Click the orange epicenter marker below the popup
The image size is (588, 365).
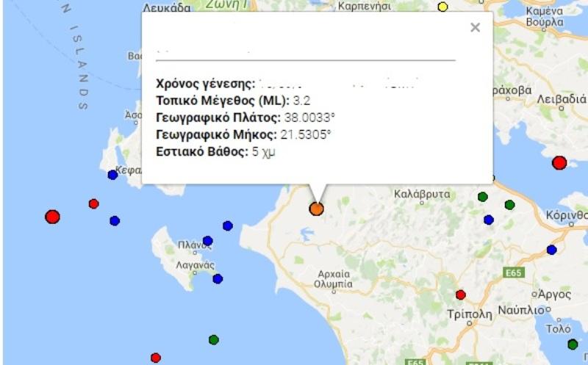pos(316,209)
